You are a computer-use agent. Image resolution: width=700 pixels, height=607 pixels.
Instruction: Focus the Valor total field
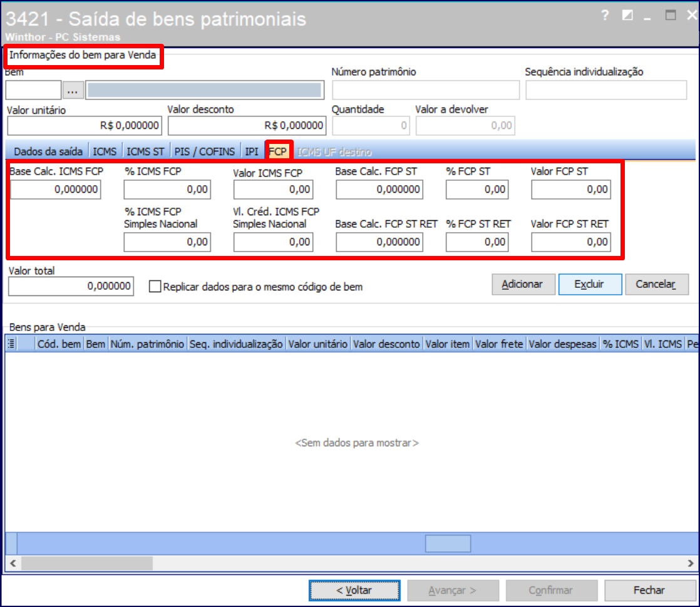pos(71,286)
